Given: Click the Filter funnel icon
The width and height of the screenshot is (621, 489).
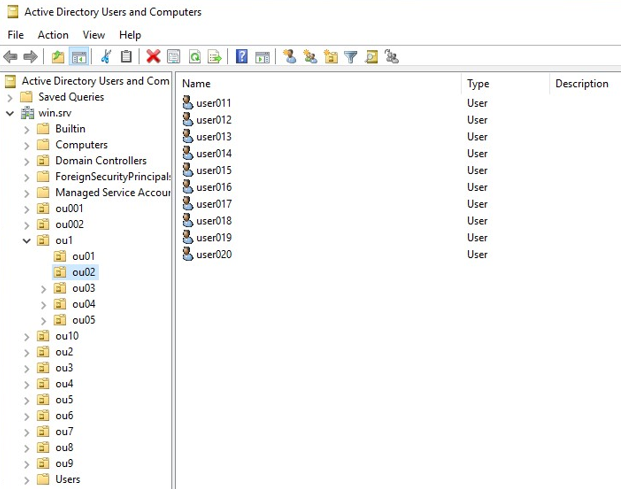Looking at the screenshot, I should [351, 57].
